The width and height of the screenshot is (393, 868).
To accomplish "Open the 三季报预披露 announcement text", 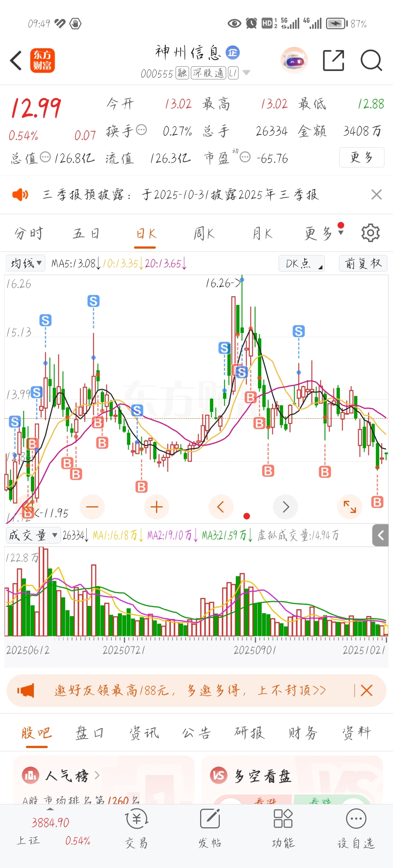I will click(181, 195).
